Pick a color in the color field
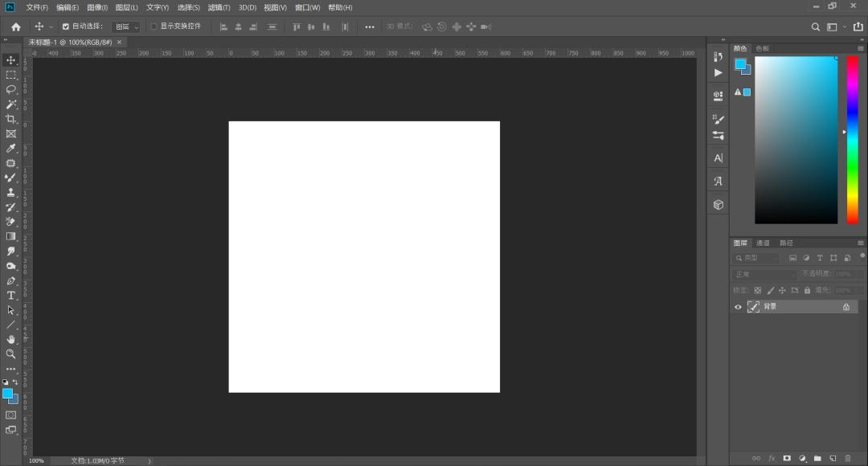Viewport: 868px width, 466px height. [796, 140]
